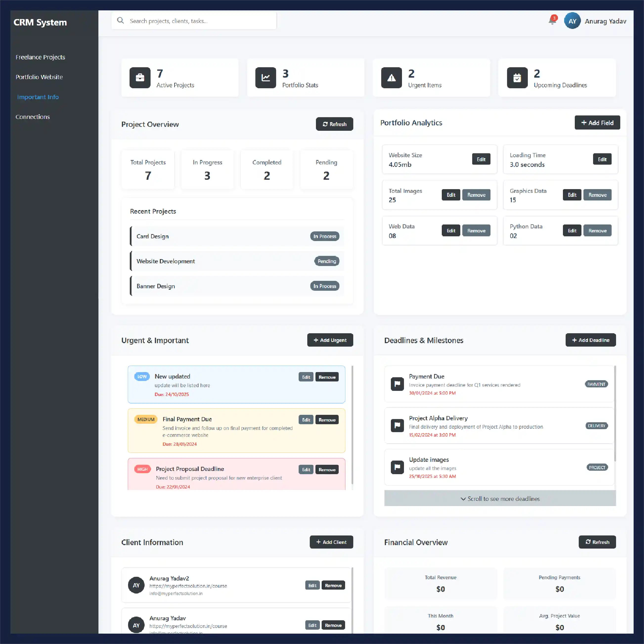Viewport: 644px width, 644px height.
Task: Open the Website Development recent project
Action: click(237, 261)
